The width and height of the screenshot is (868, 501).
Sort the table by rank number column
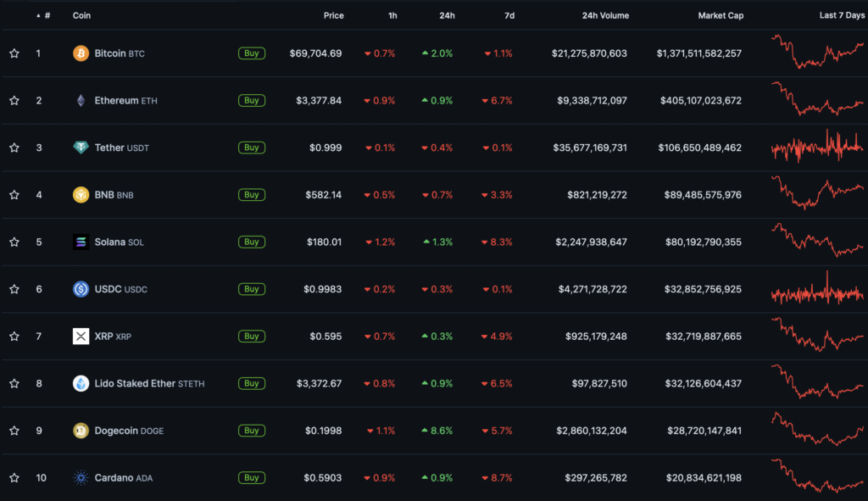[x=46, y=15]
